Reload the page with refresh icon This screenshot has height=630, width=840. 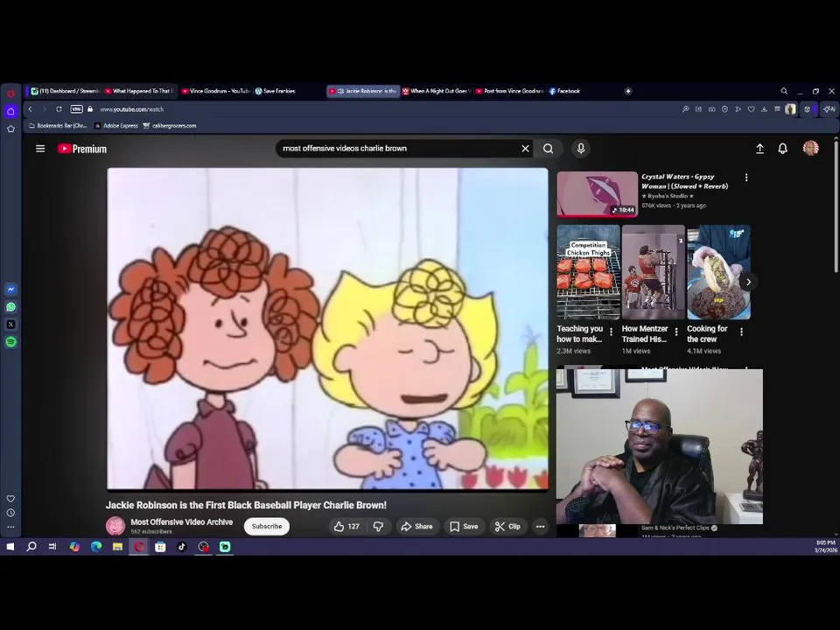click(59, 109)
